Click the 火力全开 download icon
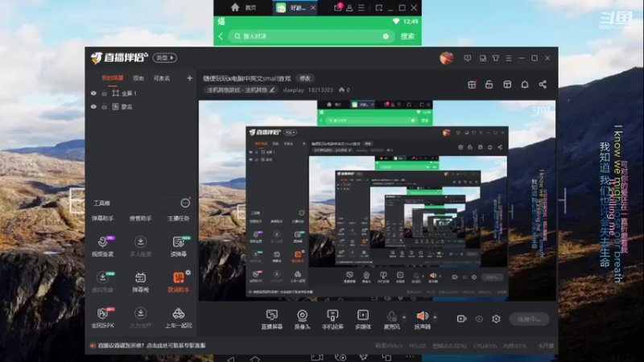644x362 pixels. pyautogui.click(x=140, y=313)
